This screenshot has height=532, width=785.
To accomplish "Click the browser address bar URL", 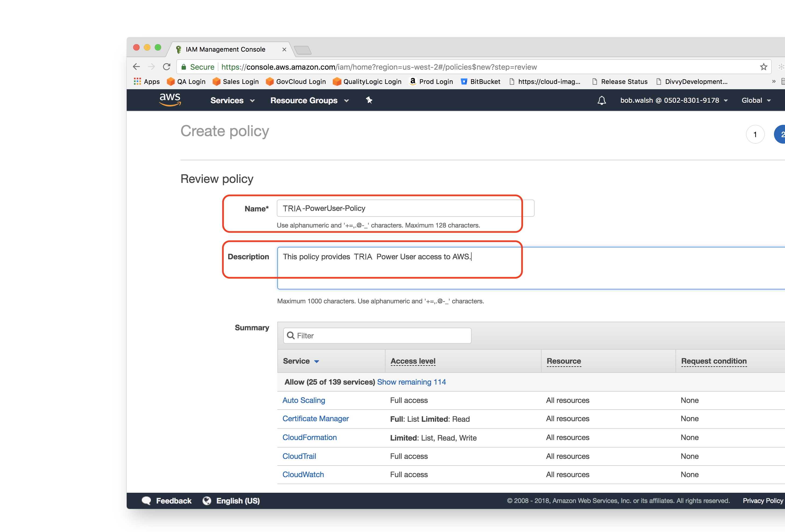I will [x=379, y=67].
